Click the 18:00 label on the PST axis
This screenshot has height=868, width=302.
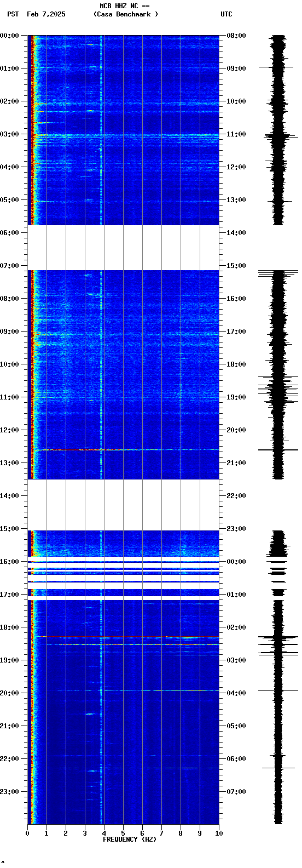9,627
